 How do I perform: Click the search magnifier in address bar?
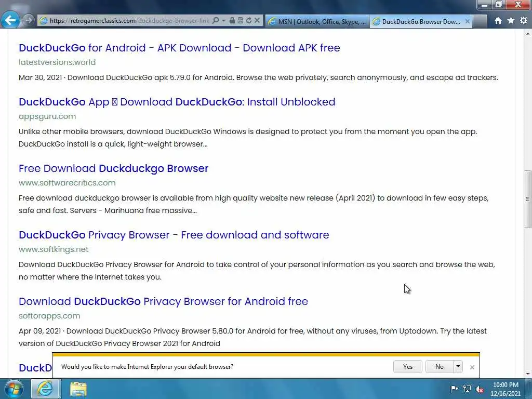point(215,21)
